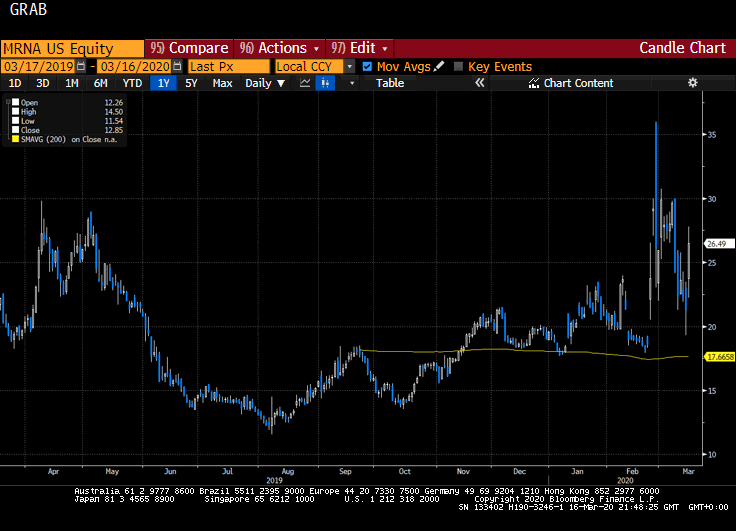Viewport: 736px width, 531px height.
Task: Click the Chart Content chart icon
Action: coord(534,83)
